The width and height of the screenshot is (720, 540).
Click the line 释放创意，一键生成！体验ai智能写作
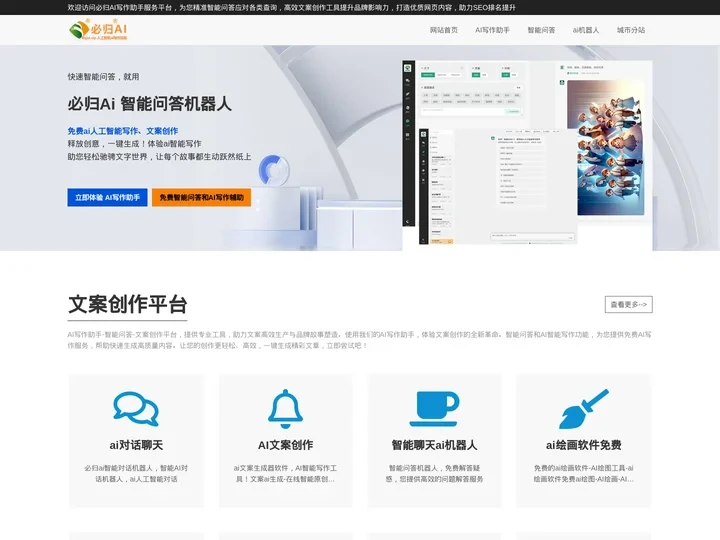(135, 144)
